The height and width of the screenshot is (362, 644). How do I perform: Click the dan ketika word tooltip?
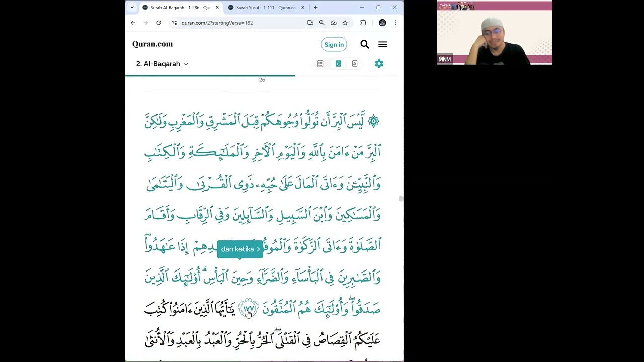click(240, 249)
